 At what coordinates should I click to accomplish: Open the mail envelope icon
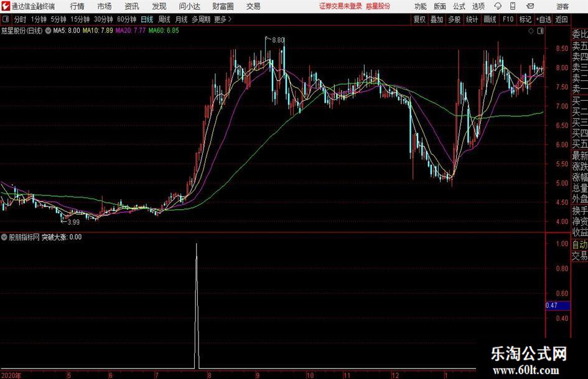[x=530, y=6]
